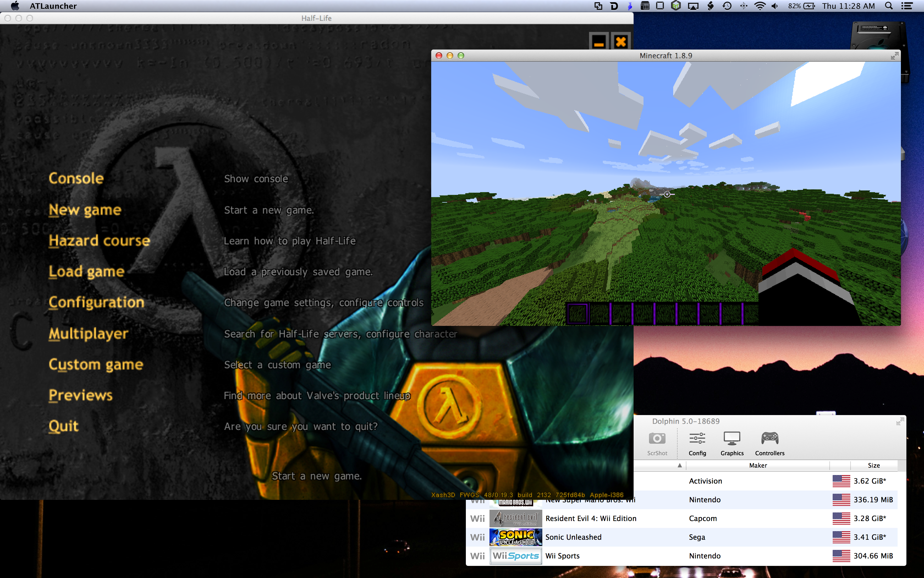
Task: Toggle Dolphin window fullscreen
Action: coord(900,421)
